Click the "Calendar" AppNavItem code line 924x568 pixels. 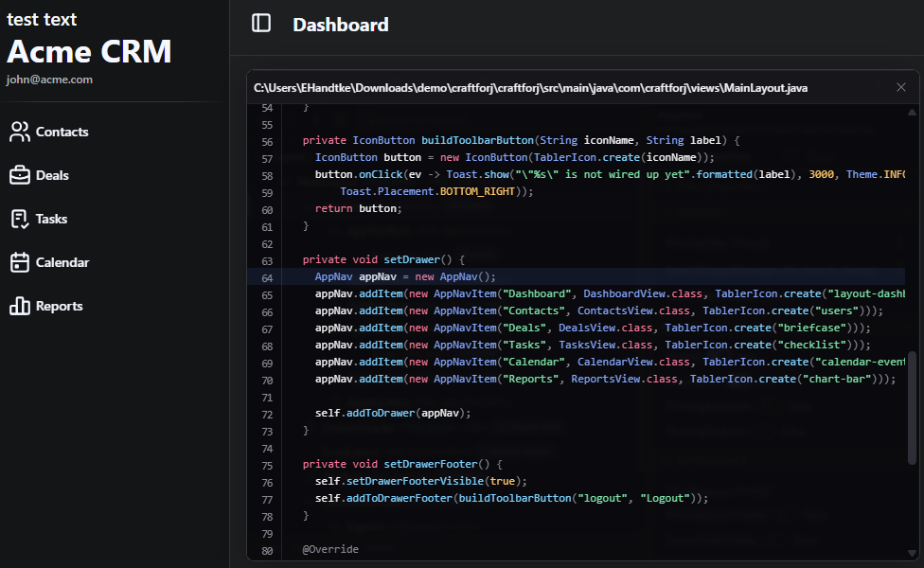point(610,362)
